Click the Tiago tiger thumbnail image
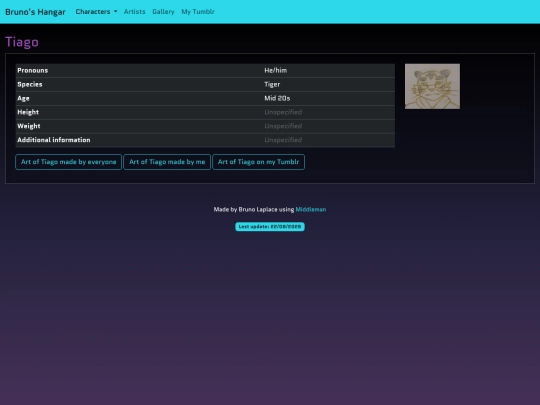Viewport: 540px width, 405px height. point(432,86)
